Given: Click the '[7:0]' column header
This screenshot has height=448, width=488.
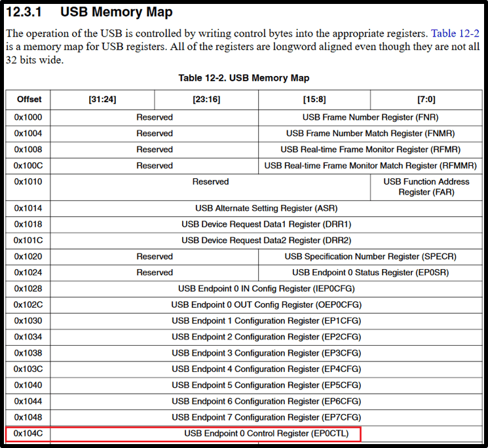Looking at the screenshot, I should coord(426,100).
